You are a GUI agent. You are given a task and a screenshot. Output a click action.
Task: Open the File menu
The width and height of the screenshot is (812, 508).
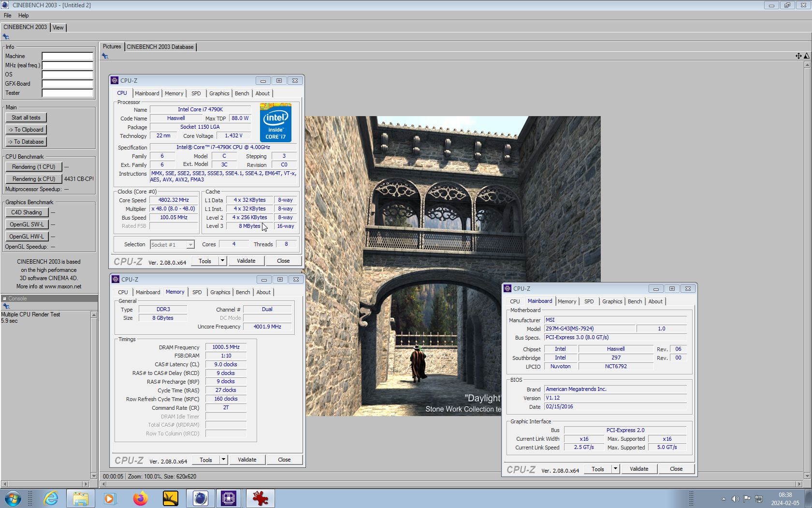[x=8, y=15]
